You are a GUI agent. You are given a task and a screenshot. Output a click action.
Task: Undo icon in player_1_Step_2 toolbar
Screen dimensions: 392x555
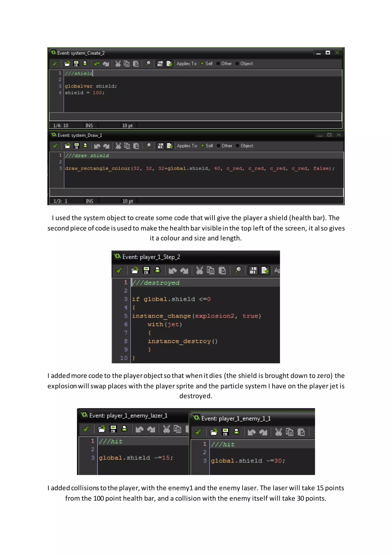173,270
